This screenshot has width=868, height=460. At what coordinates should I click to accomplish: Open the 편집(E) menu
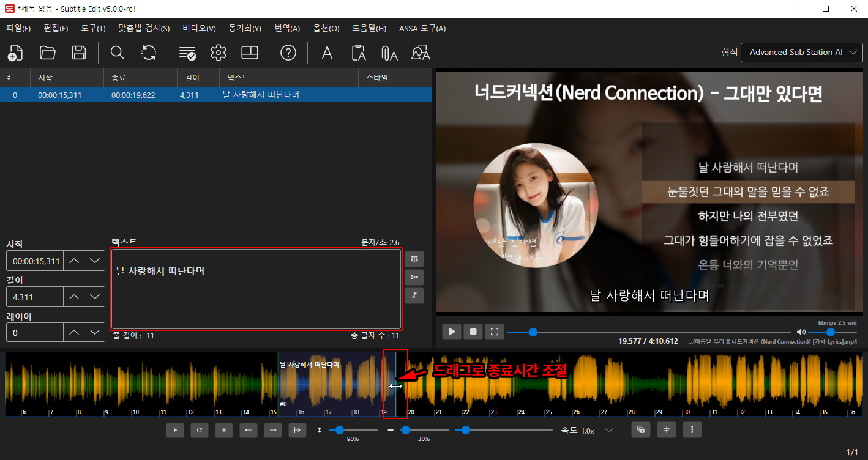[56, 28]
